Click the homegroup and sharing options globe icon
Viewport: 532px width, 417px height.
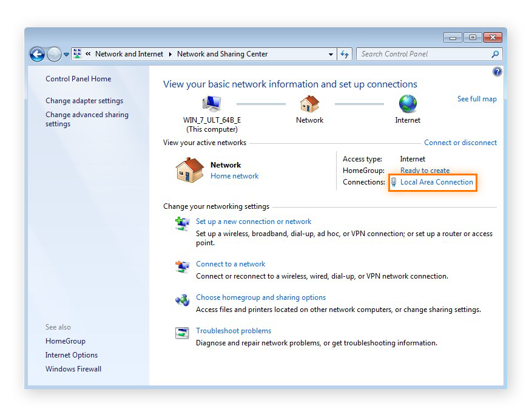182,300
